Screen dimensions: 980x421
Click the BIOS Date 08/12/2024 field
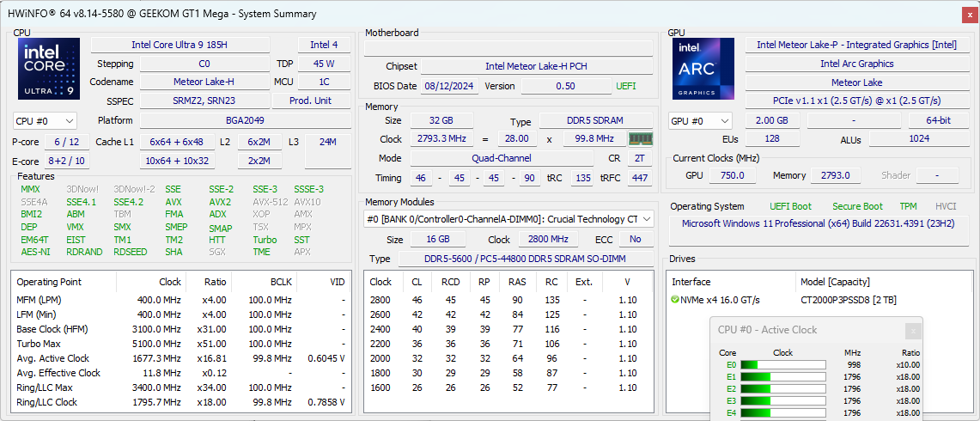coord(451,86)
